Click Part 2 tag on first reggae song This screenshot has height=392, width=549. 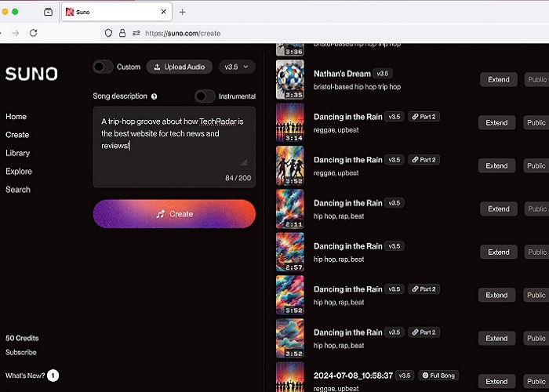click(x=424, y=117)
